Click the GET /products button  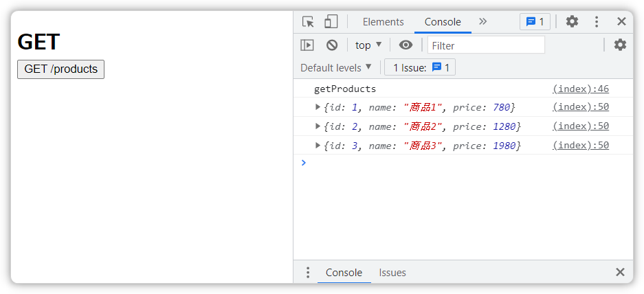pos(60,69)
